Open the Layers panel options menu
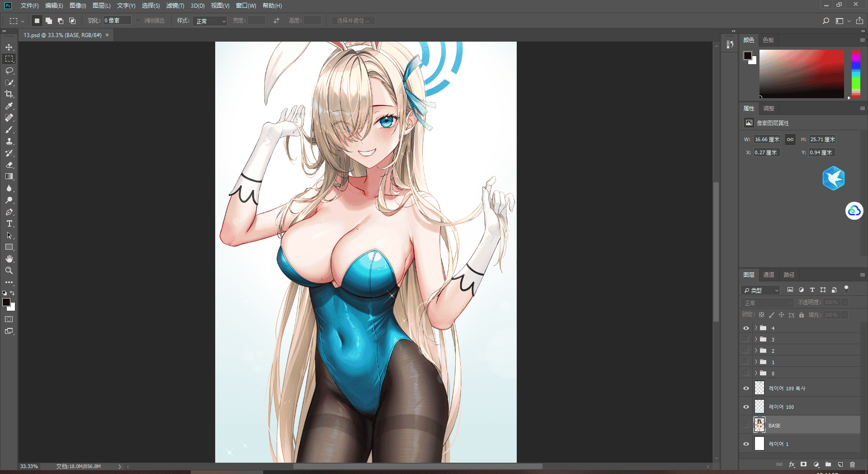 tap(862, 275)
